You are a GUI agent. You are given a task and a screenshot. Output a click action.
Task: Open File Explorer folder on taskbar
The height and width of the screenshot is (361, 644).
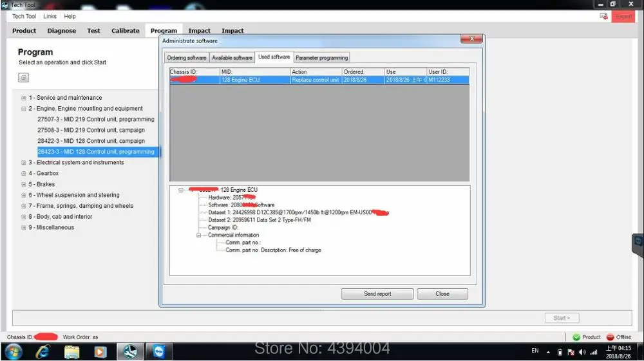pyautogui.click(x=71, y=352)
